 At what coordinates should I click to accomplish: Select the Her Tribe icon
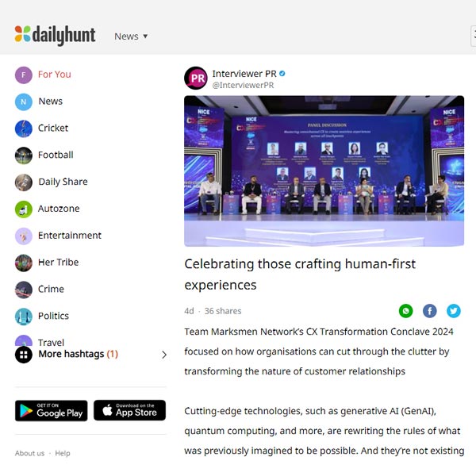coord(24,263)
